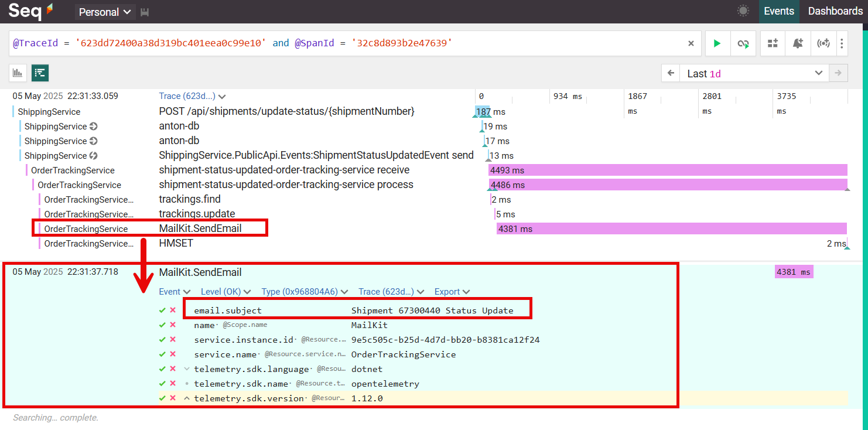Click the live stream broadcast icon

(823, 43)
